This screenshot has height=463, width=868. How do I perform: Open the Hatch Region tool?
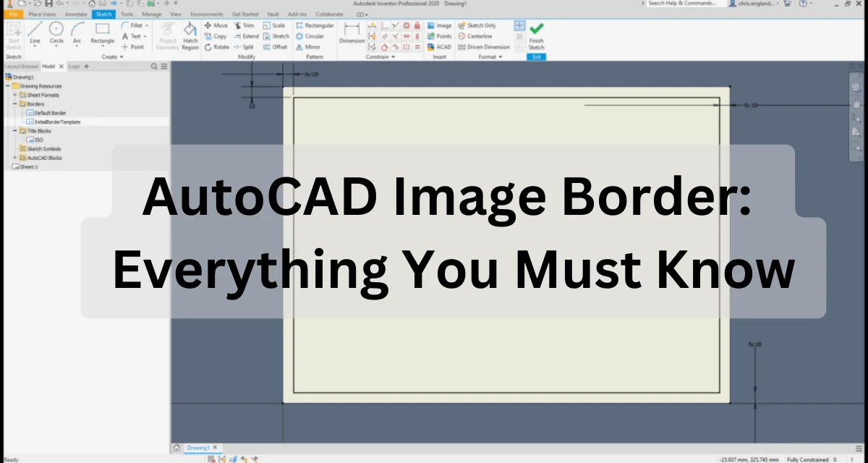[190, 34]
